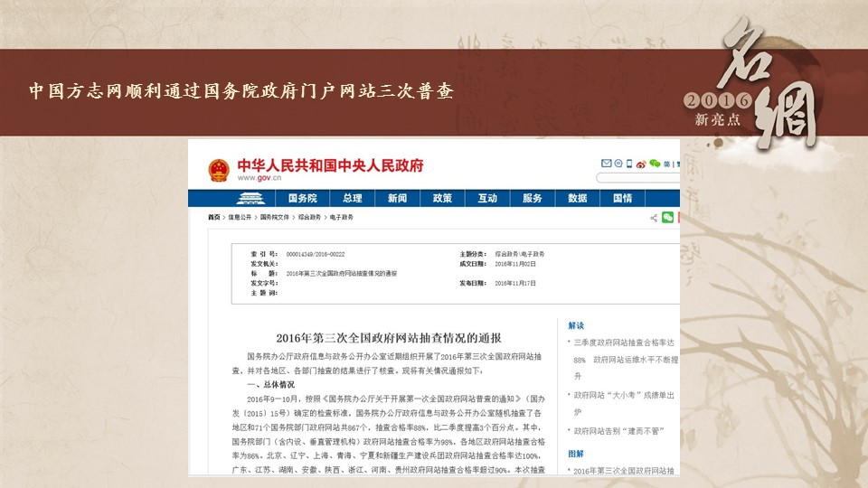This screenshot has width=868, height=488.
Task: Open the 国务院 navigation tab
Action: [302, 198]
